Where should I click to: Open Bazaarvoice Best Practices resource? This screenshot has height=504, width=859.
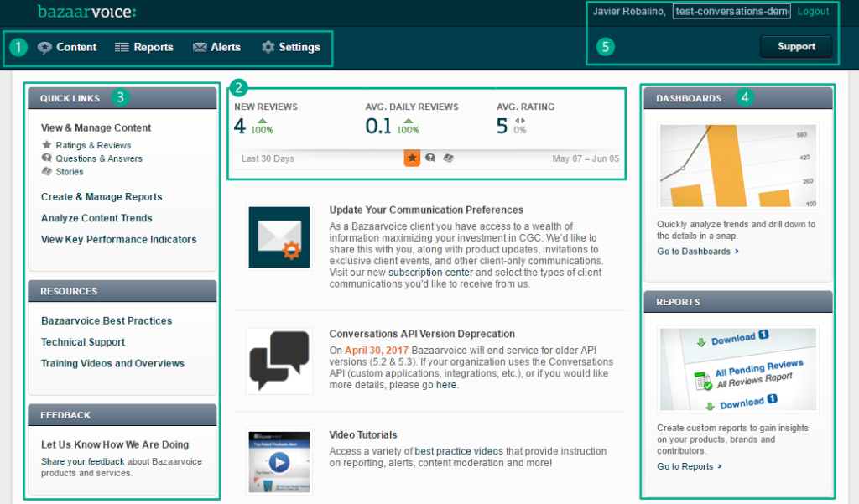[107, 321]
